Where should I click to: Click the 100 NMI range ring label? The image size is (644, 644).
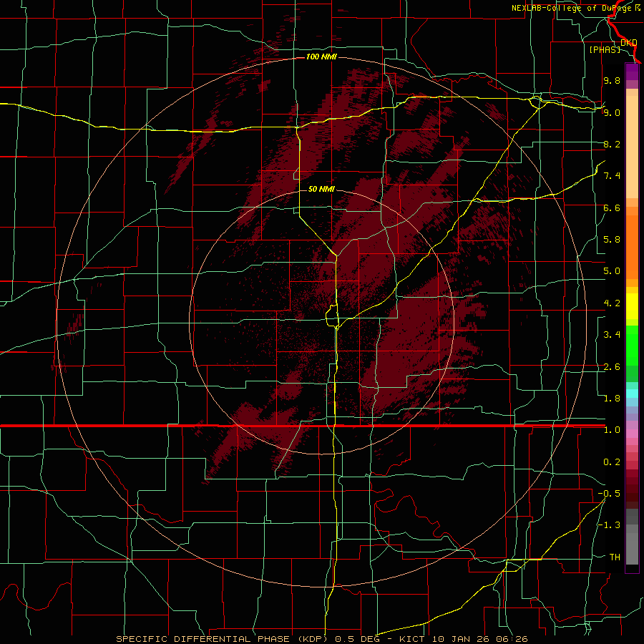pyautogui.click(x=321, y=57)
